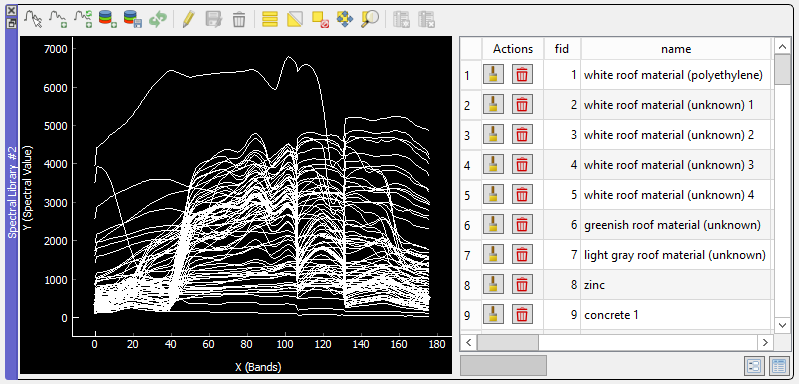Switch to table view button
Viewport: 799px width, 384px height.
point(779,366)
